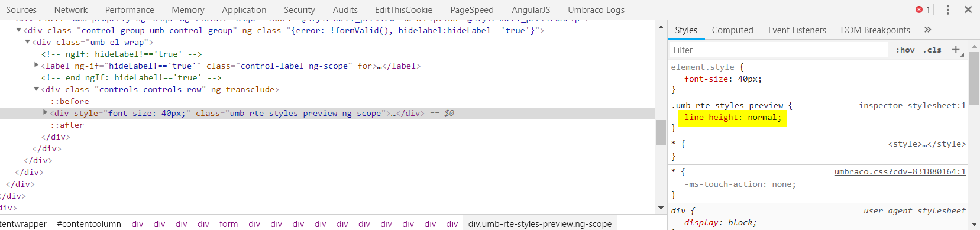The width and height of the screenshot is (980, 230).
Task: Select the end ngIf comment node
Action: click(x=131, y=77)
